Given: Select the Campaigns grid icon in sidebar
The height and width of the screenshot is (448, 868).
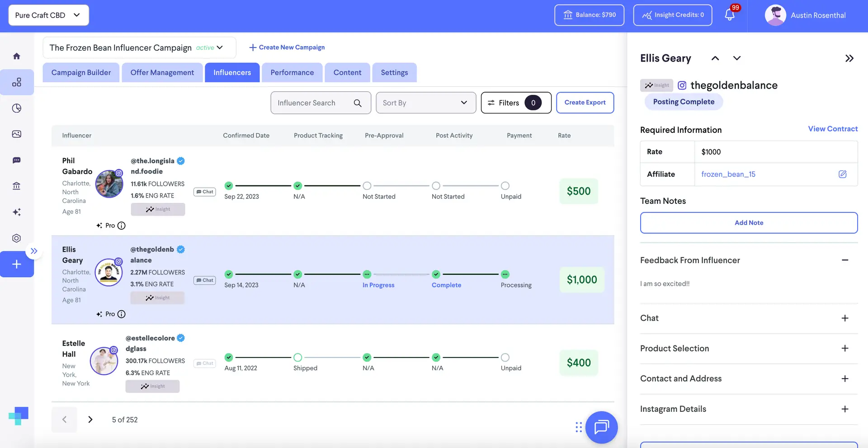Looking at the screenshot, I should click(x=17, y=82).
